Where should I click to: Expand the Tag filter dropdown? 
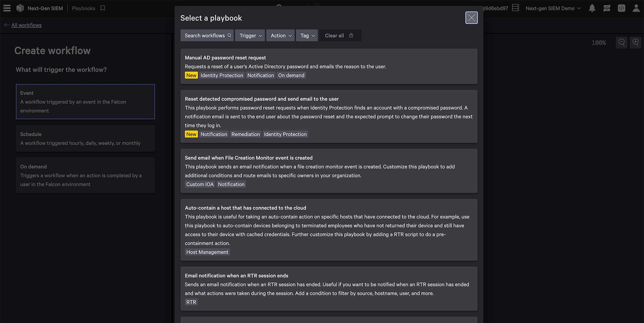307,36
